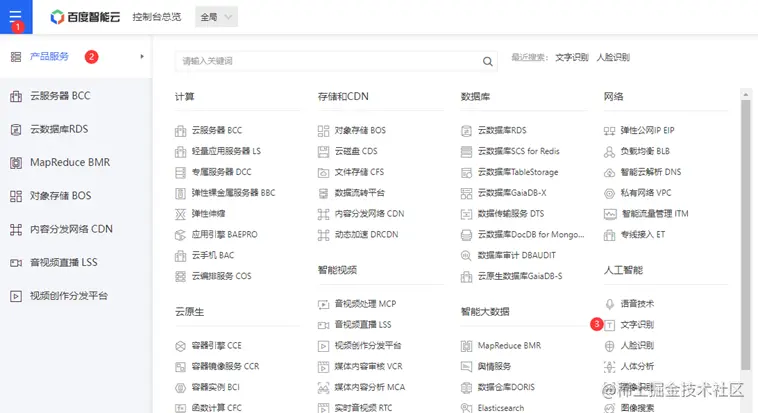This screenshot has height=413, width=758.
Task: Click the 弹性公网IP EIP icon
Action: click(x=610, y=131)
